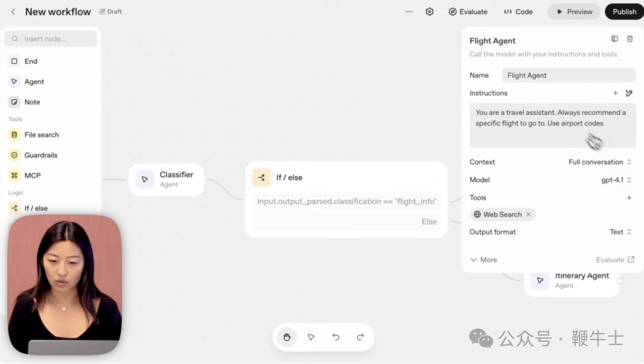644x364 pixels.
Task: Open the Flight Agent docs book icon
Action: click(x=614, y=39)
